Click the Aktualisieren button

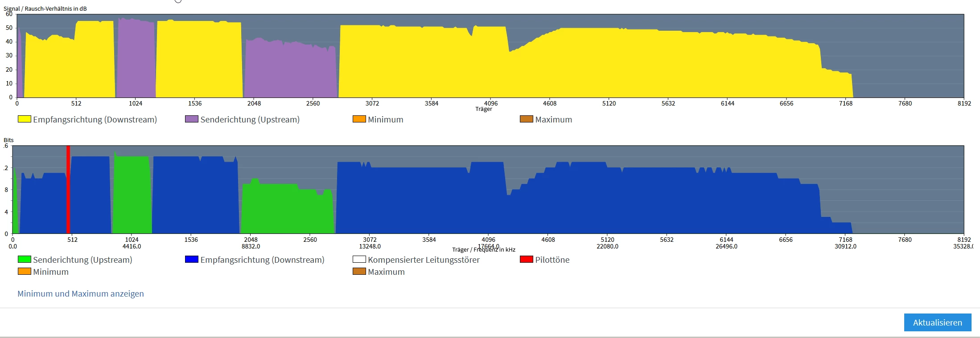937,322
